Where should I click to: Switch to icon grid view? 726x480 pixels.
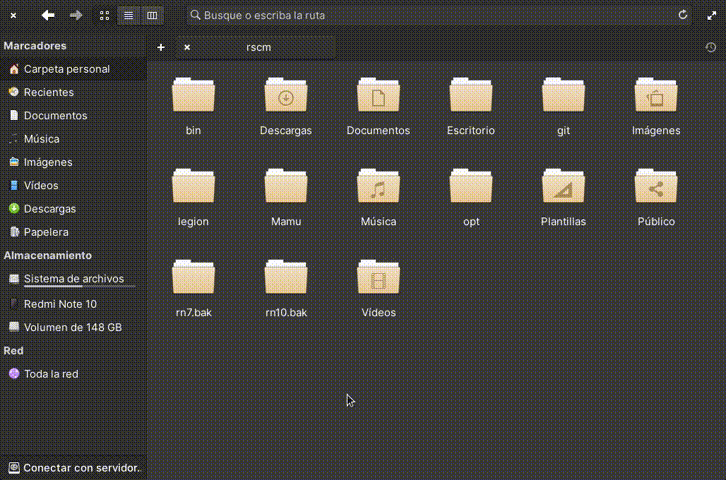[x=105, y=16]
